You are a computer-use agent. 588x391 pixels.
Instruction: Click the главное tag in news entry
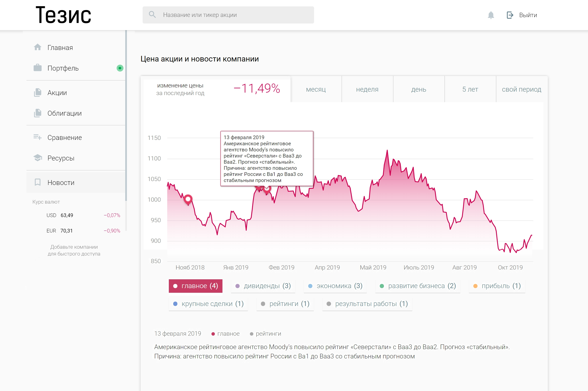click(x=225, y=334)
